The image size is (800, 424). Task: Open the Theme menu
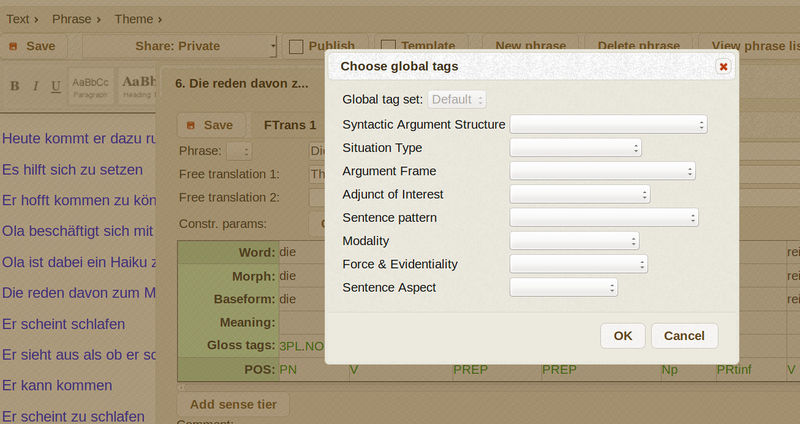(x=139, y=18)
